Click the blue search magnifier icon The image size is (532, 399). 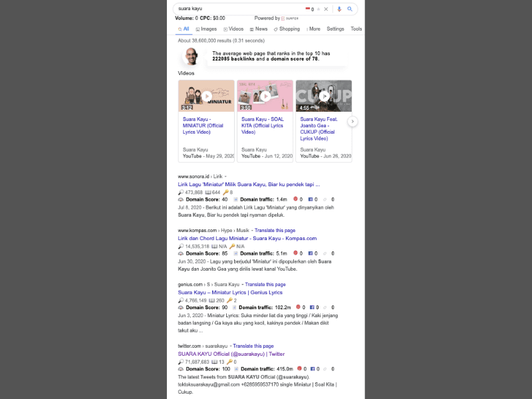coord(350,9)
